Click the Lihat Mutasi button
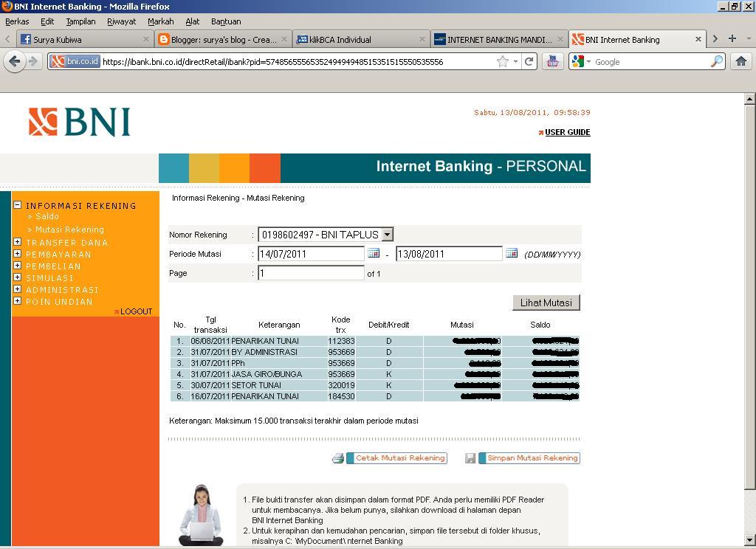Image resolution: width=756 pixels, height=549 pixels. 546,303
